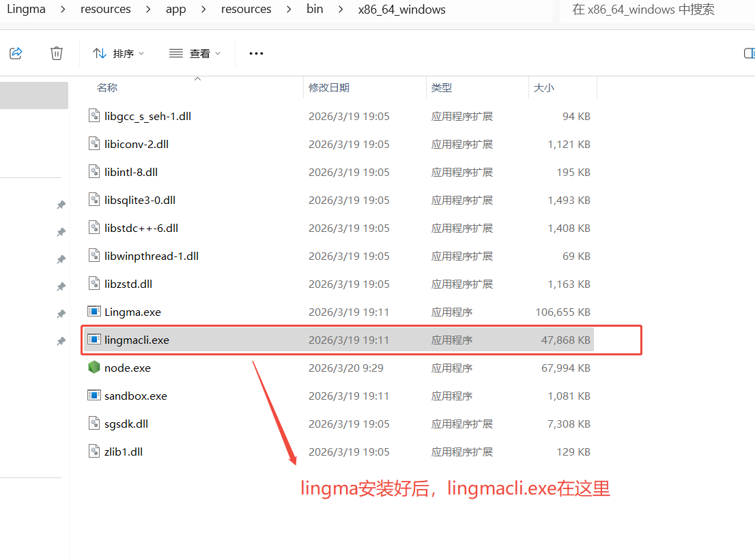Sort by Date modified (修改日期) column header
Viewport: 755px width, 560px height.
[x=329, y=87]
